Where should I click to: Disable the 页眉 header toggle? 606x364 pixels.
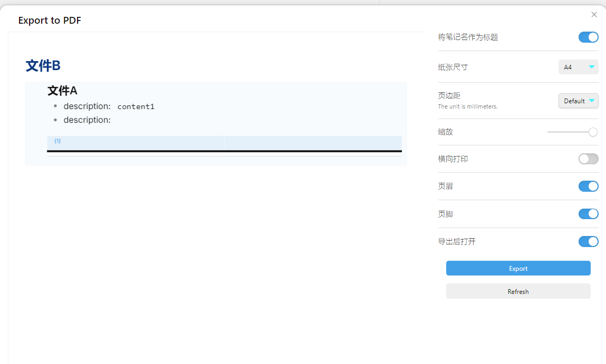(588, 186)
